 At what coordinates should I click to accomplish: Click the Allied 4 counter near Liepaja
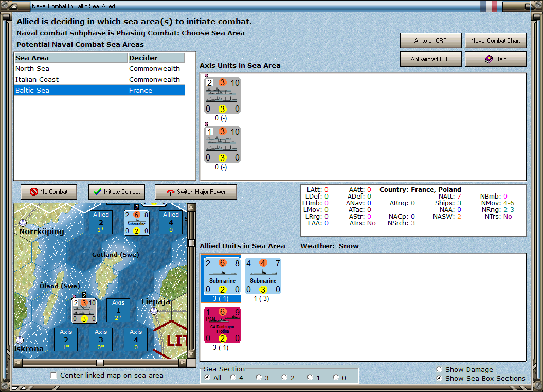click(x=170, y=222)
